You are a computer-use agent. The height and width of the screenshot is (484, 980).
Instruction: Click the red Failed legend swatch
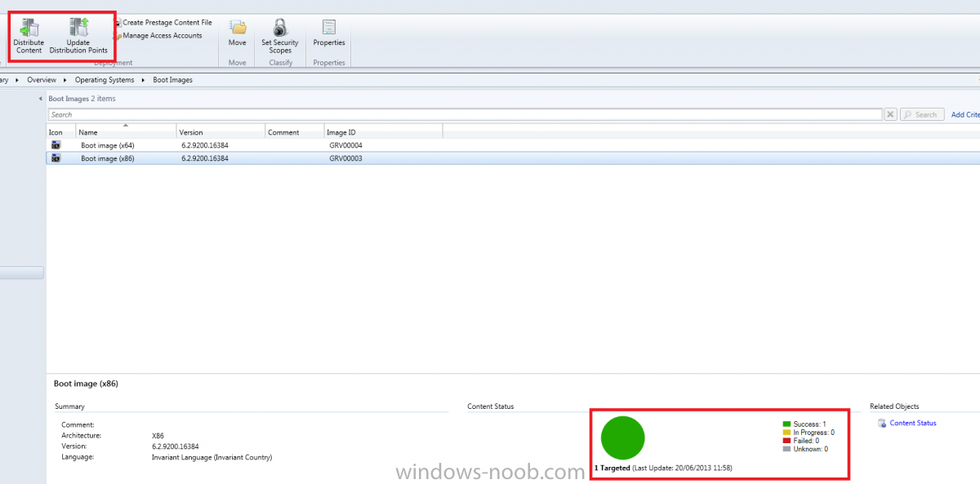[x=786, y=441]
